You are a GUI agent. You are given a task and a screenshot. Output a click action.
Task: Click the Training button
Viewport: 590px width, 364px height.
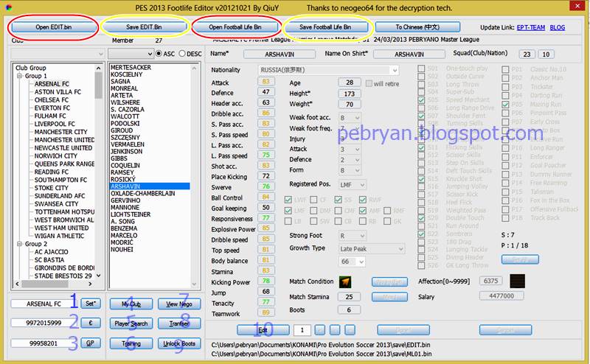coord(131,343)
